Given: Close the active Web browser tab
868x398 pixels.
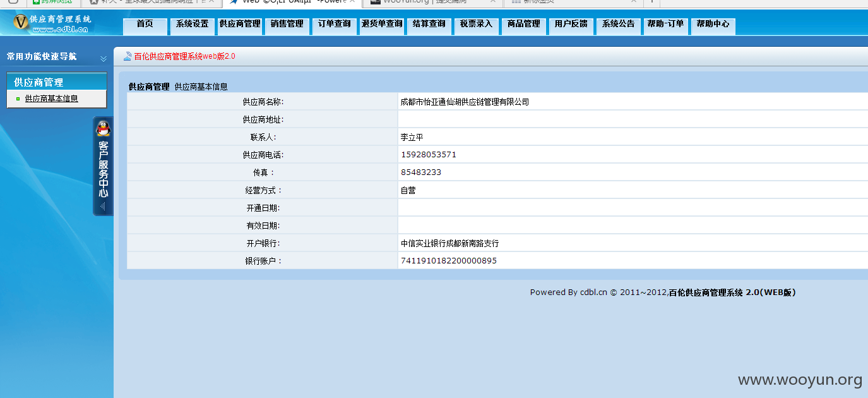Looking at the screenshot, I should (352, 1).
